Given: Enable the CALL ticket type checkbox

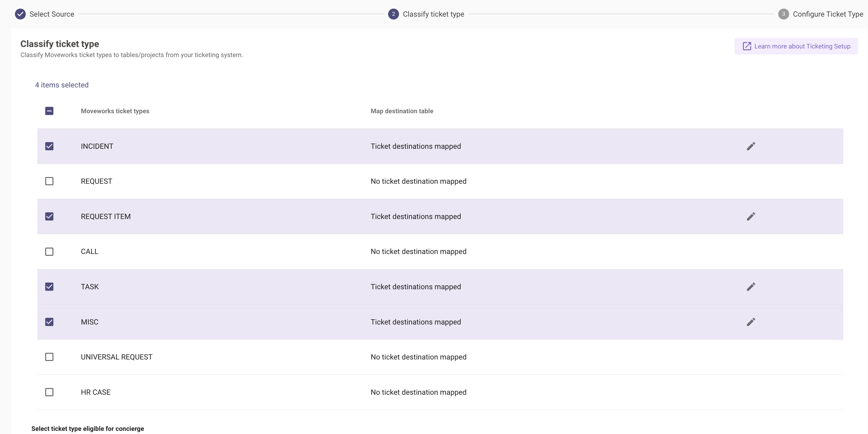Looking at the screenshot, I should click(49, 252).
